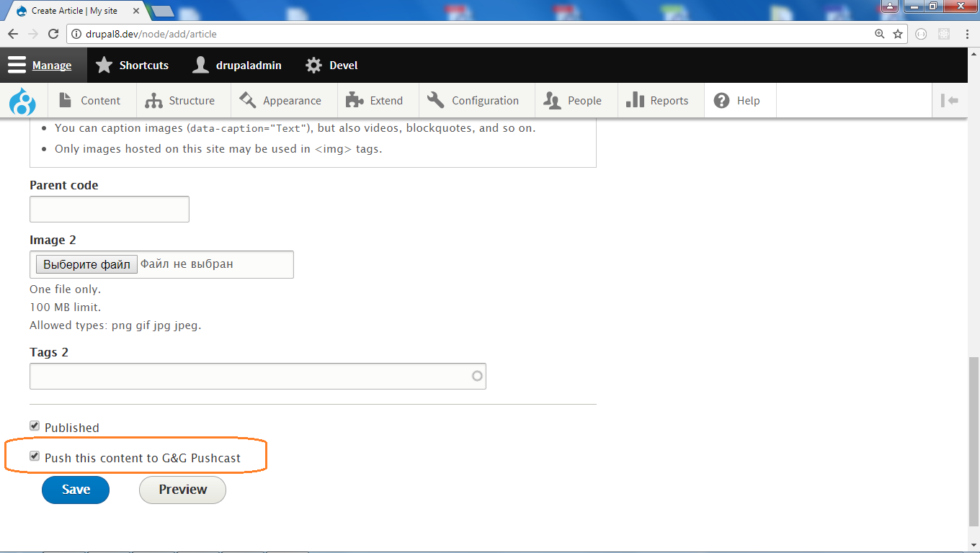
Task: Open the Chrome browser menu
Action: (x=968, y=33)
